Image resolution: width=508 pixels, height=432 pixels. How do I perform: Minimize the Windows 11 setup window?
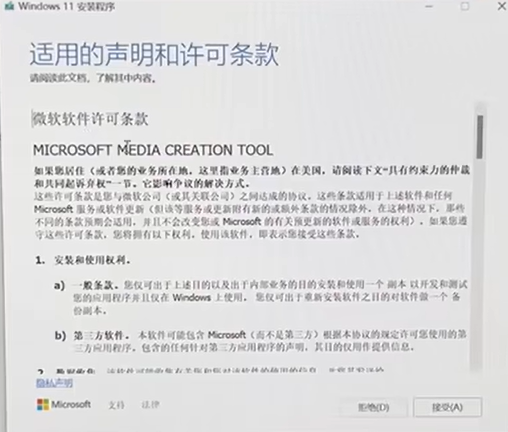tap(429, 6)
